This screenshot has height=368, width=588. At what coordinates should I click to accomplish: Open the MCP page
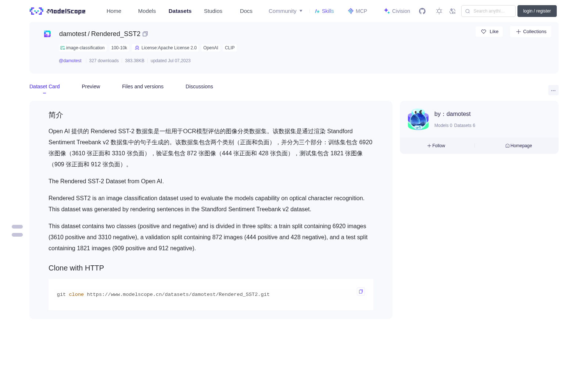(357, 11)
